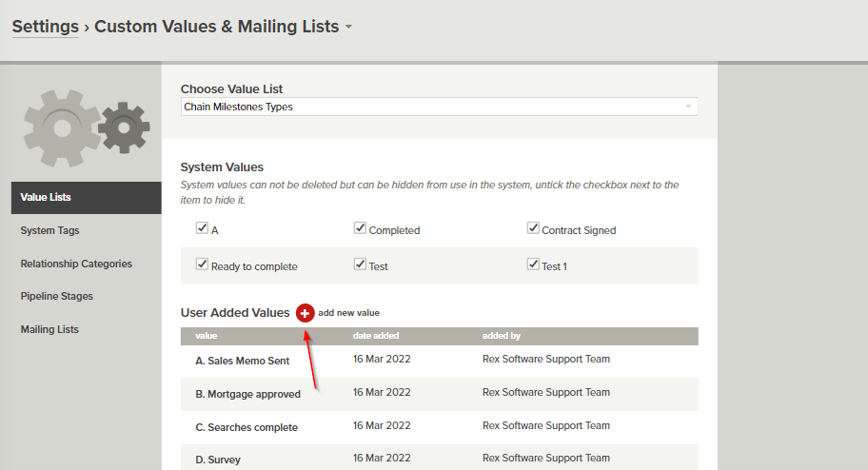The height and width of the screenshot is (470, 868).
Task: Toggle the Test checkbox
Action: 360,264
